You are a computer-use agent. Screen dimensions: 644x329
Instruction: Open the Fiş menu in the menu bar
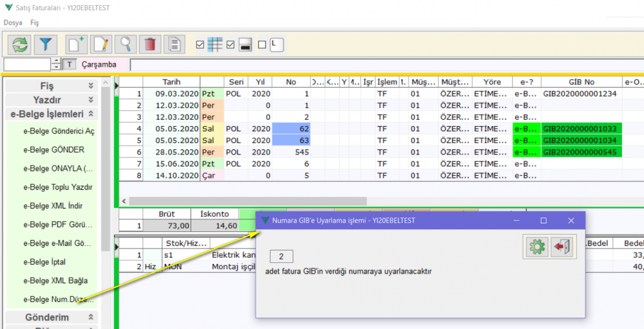(35, 23)
